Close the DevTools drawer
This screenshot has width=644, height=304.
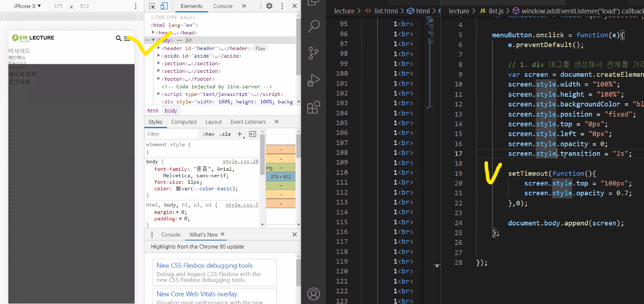coord(294,234)
